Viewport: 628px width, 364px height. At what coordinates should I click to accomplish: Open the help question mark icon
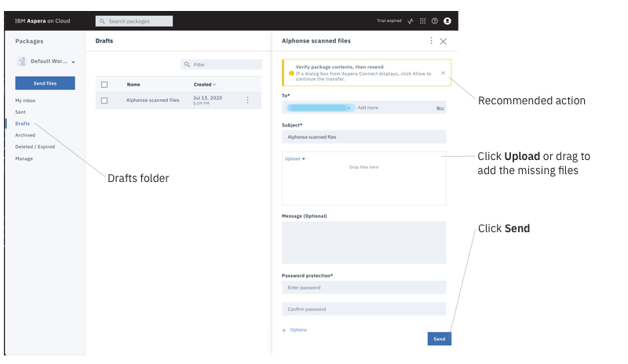(435, 21)
